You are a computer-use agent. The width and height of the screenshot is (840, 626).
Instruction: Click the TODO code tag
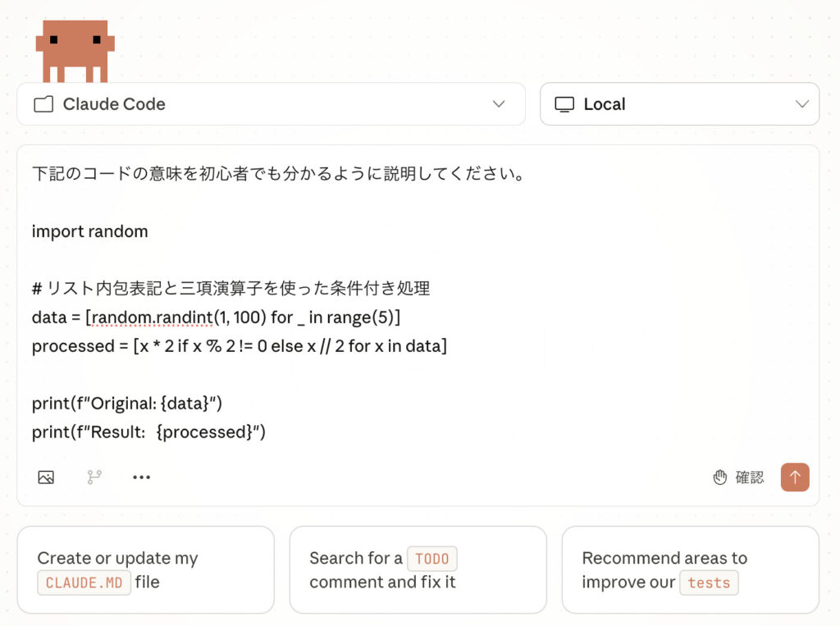tap(431, 559)
